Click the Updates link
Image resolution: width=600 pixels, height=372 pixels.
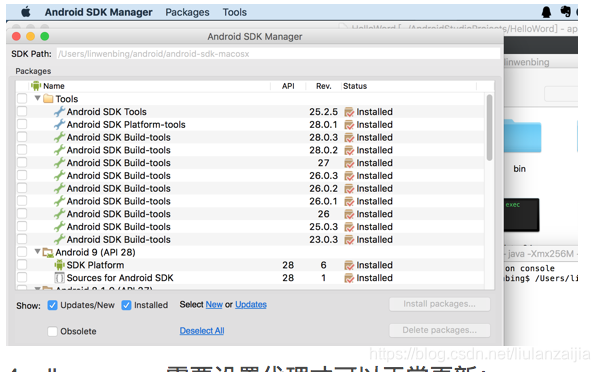(x=251, y=305)
